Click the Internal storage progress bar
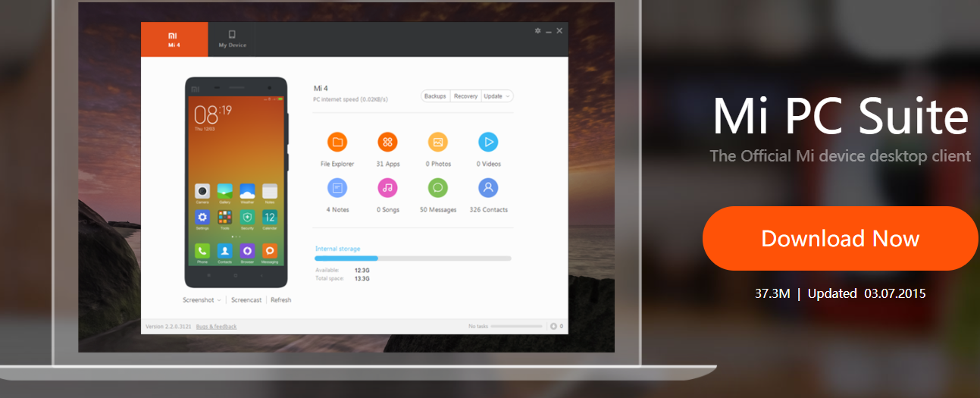Viewport: 980px width, 398px height. tap(413, 259)
